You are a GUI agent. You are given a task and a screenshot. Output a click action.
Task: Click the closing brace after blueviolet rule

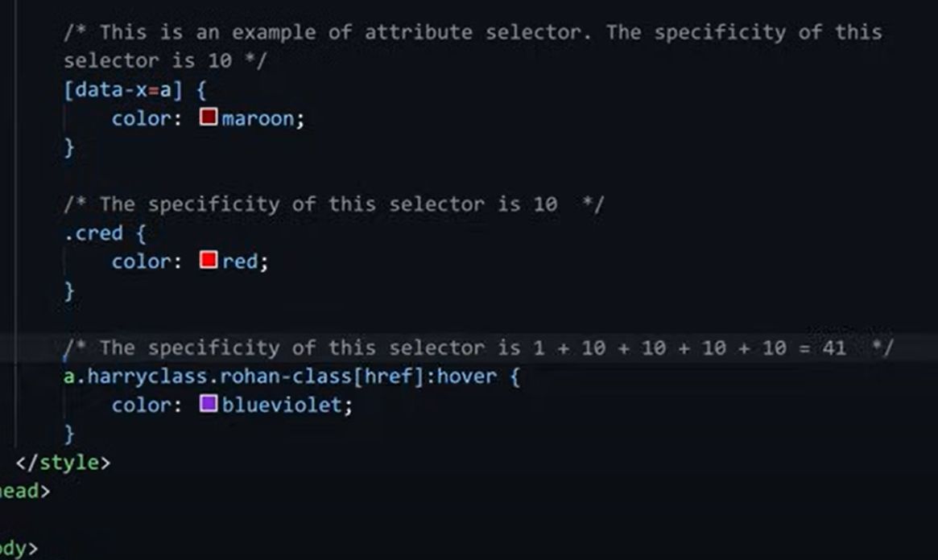pos(69,434)
